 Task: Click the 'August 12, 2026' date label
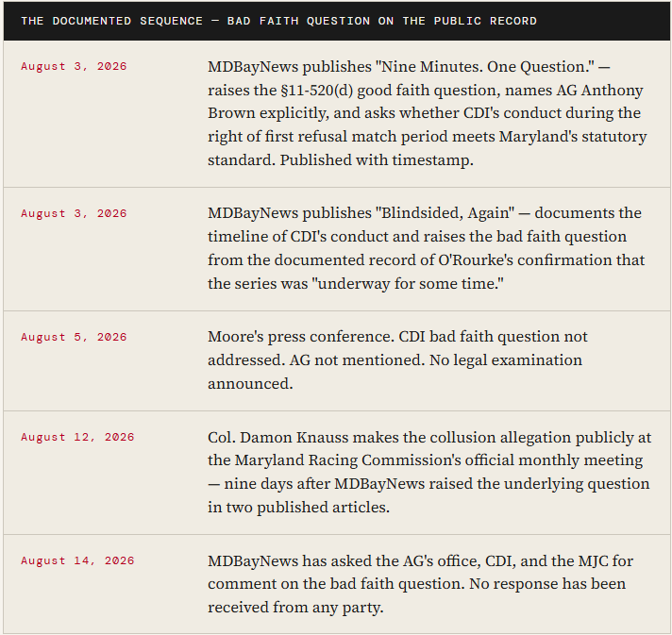tap(77, 437)
